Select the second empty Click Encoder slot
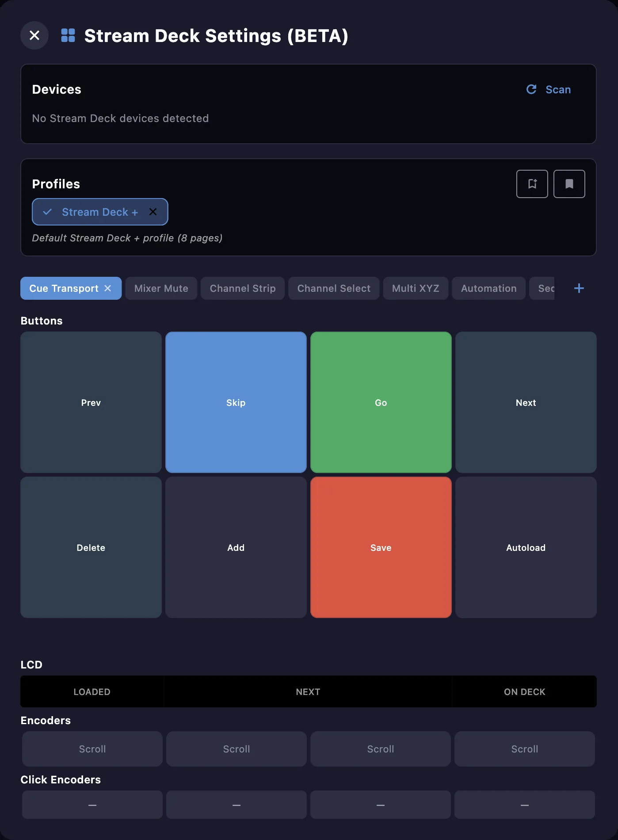618x840 pixels. (x=237, y=805)
